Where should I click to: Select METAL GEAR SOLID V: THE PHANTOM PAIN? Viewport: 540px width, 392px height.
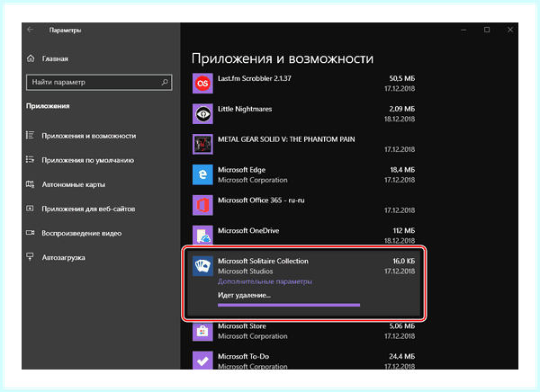point(286,139)
